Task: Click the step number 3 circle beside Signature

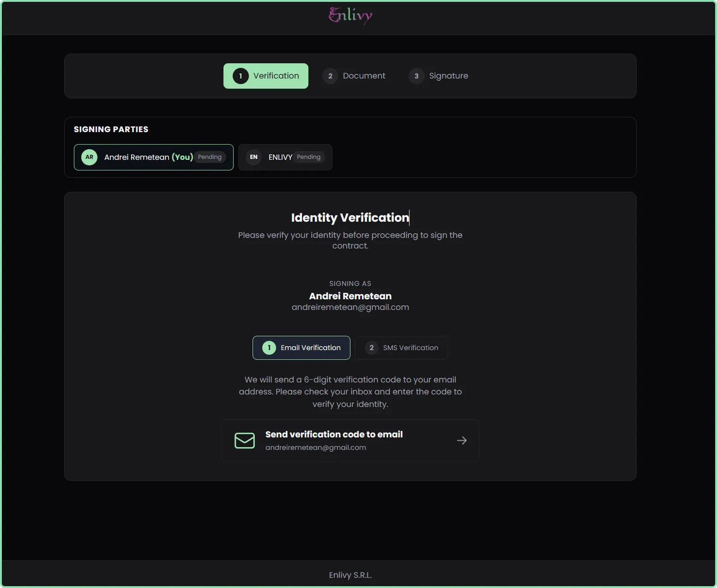Action: pyautogui.click(x=416, y=76)
